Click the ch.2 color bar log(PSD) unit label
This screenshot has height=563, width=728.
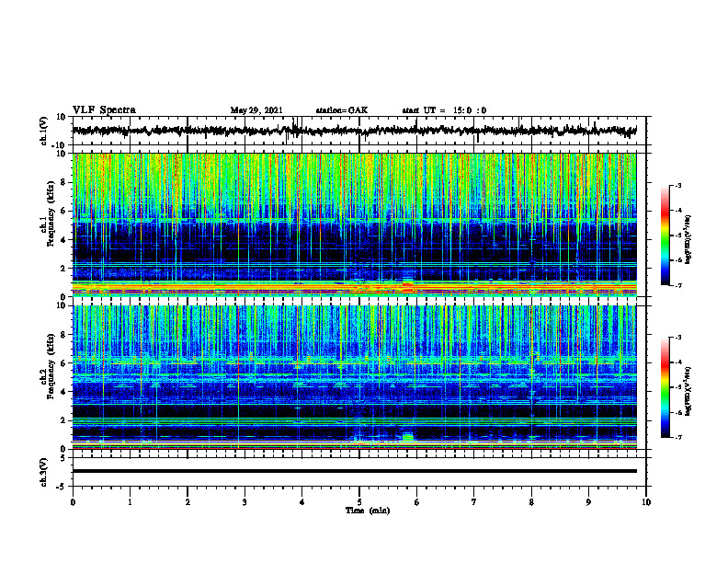[688, 391]
